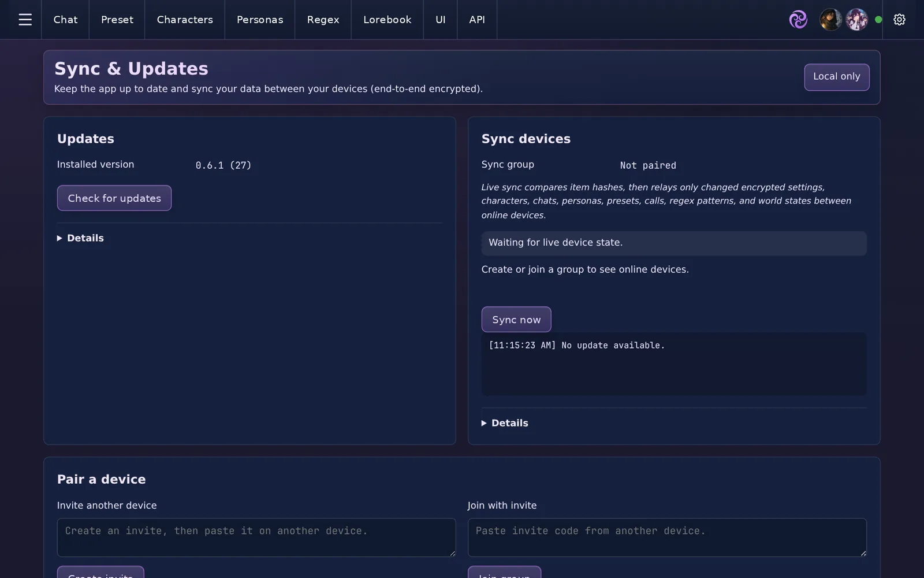The width and height of the screenshot is (924, 578).
Task: Click 'Create or join a group' text
Action: coord(585,269)
